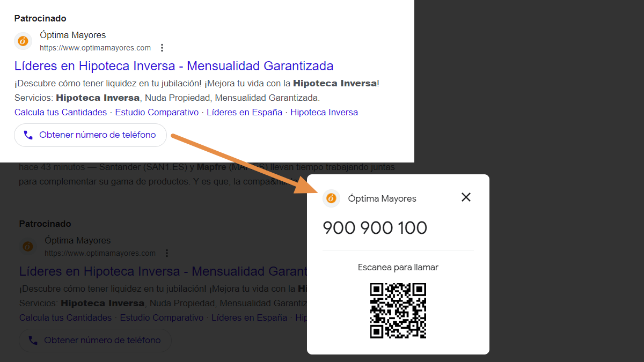Select the phone icon on the bottom call button
The image size is (644, 362).
pyautogui.click(x=33, y=340)
